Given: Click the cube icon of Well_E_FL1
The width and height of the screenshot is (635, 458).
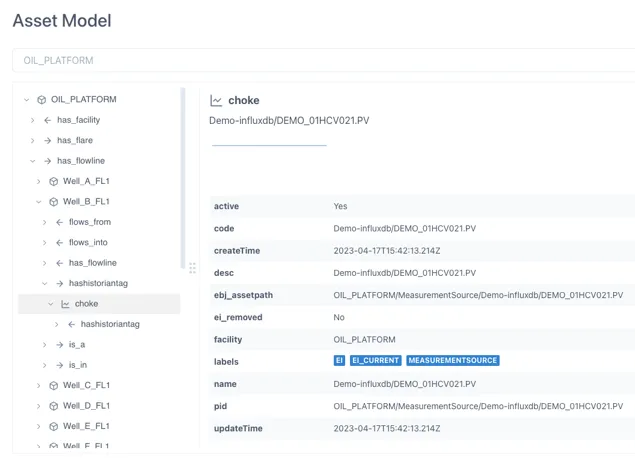Looking at the screenshot, I should click(53, 426).
